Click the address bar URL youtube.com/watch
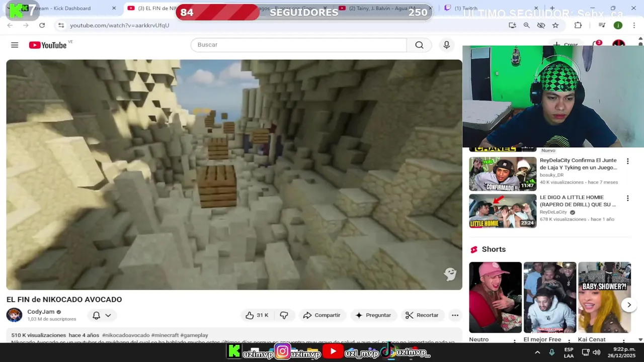Screen dimensions: 644x362 point(119,25)
